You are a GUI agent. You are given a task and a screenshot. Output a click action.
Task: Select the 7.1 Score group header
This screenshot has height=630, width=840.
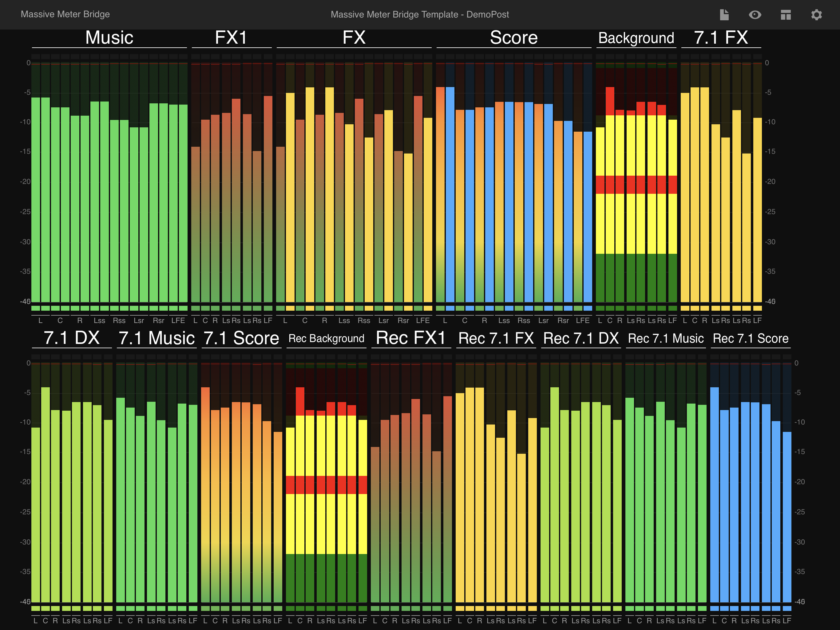[241, 338]
